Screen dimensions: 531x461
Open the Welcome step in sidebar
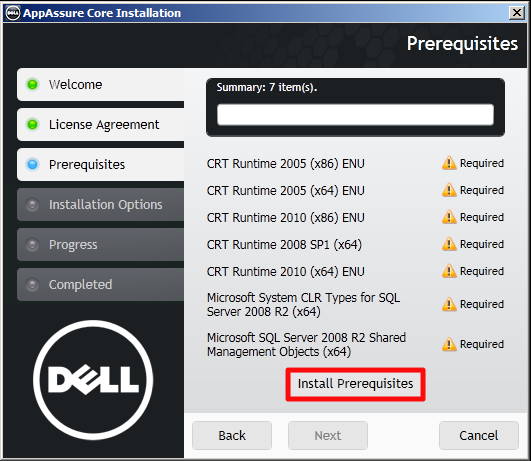(x=101, y=84)
